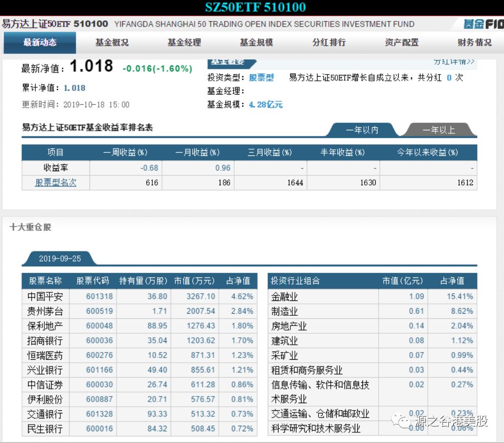Image resolution: width=504 pixels, height=443 pixels.
Task: Click the 4.28亿元 fund size link
Action: tap(266, 104)
